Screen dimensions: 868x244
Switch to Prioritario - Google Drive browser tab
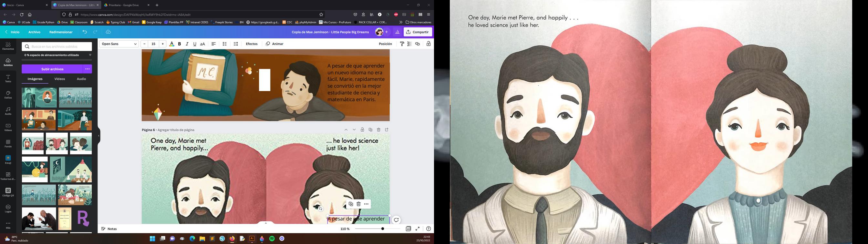[x=126, y=5]
